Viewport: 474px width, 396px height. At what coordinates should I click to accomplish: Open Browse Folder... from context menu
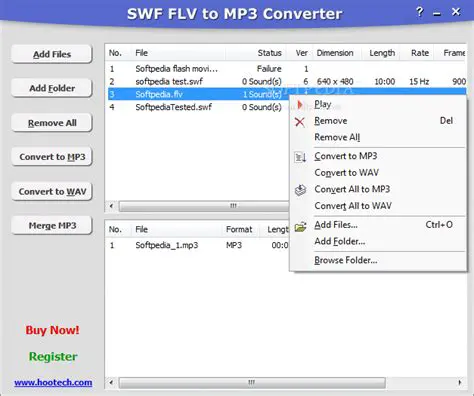click(346, 260)
